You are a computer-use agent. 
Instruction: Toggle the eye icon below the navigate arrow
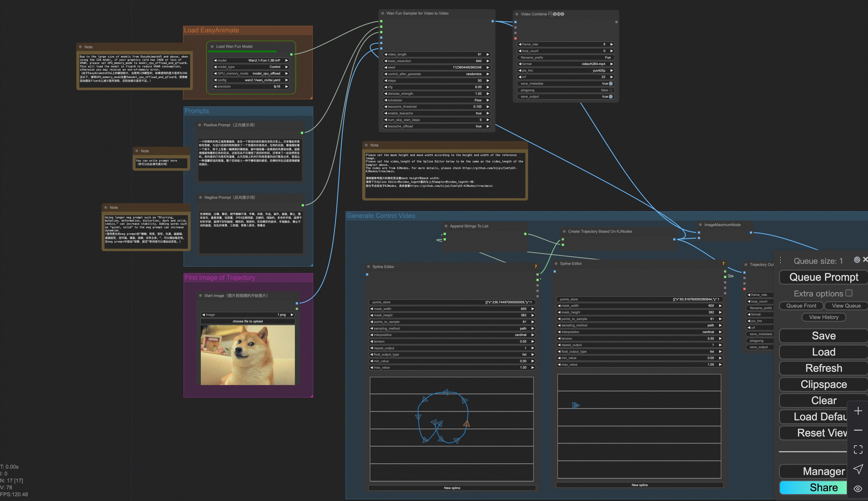pos(858,489)
